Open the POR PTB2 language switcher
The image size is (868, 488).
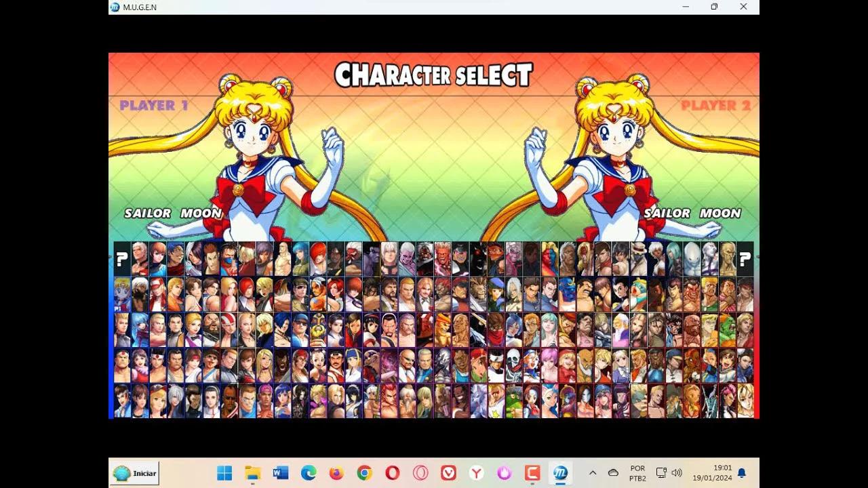637,472
